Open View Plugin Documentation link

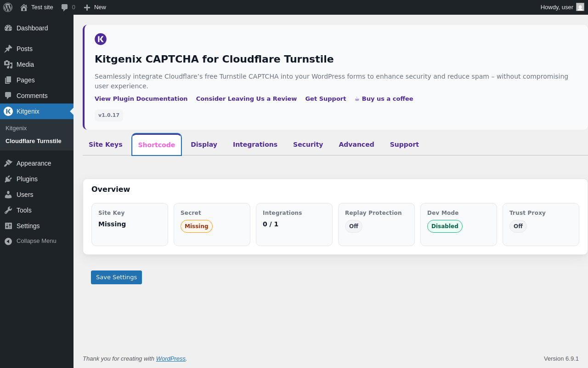pos(141,99)
